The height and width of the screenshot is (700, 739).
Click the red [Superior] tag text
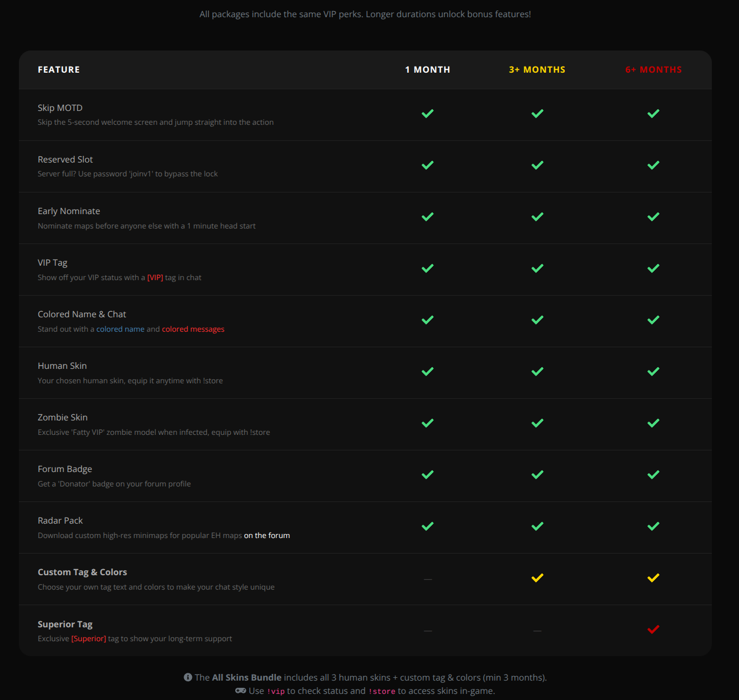[x=89, y=638]
